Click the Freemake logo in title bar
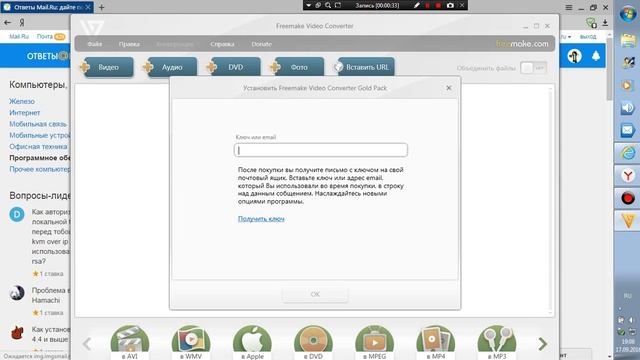 point(92,27)
